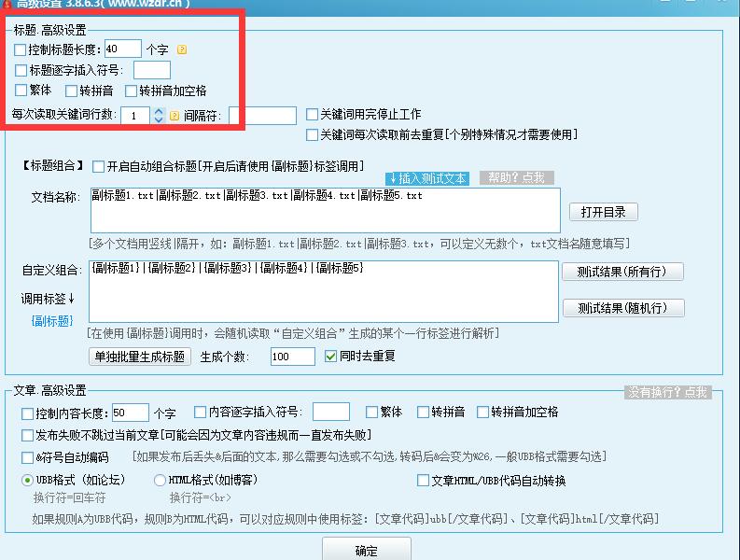Toggle 开启自动组合标题 checkbox
The height and width of the screenshot is (560, 740).
[99, 167]
